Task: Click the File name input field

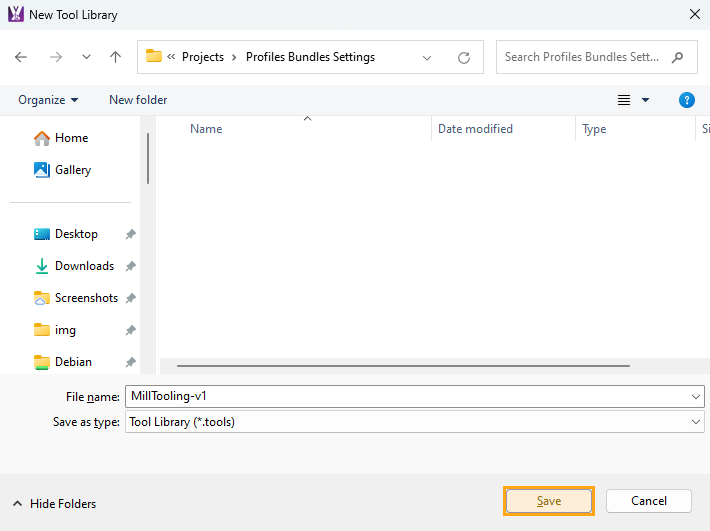Action: pyautogui.click(x=405, y=397)
